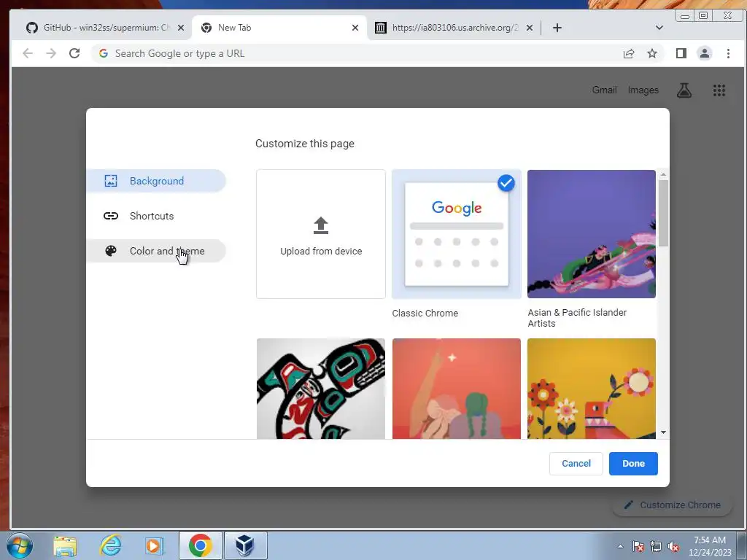Click the blue checkmark on Classic Chrome

point(506,183)
